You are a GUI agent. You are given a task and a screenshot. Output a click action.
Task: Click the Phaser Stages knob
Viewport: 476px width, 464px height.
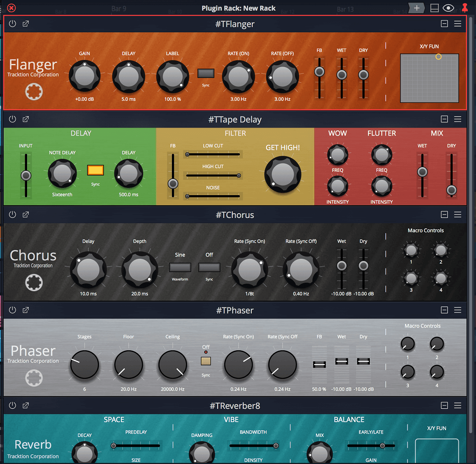tap(84, 365)
